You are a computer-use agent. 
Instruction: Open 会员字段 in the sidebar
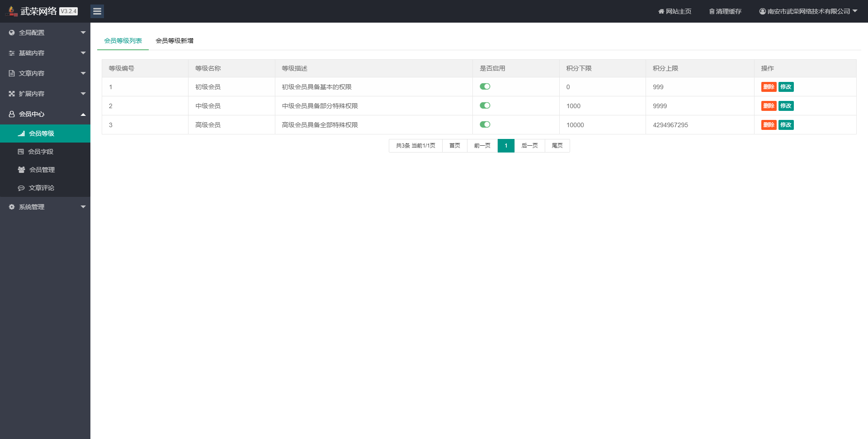coord(45,152)
